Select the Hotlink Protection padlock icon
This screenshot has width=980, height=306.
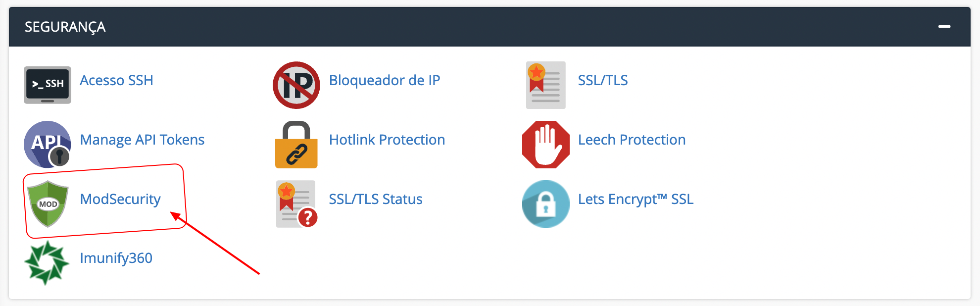pyautogui.click(x=296, y=145)
